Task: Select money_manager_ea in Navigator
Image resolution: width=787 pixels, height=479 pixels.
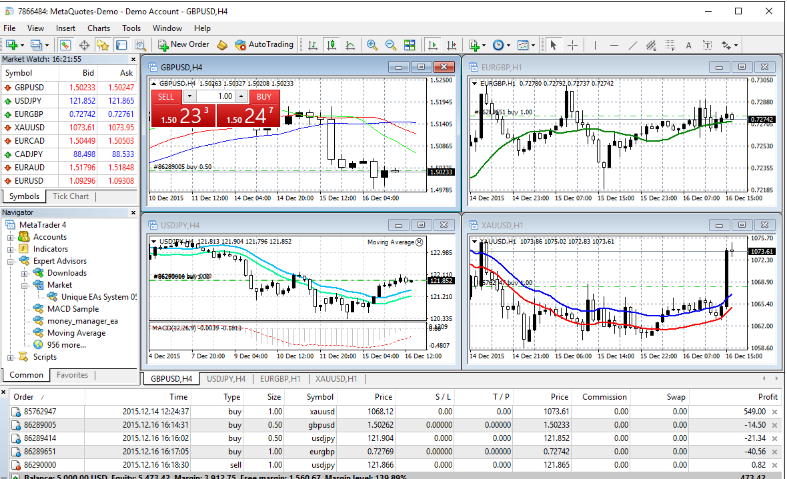Action: tap(83, 321)
